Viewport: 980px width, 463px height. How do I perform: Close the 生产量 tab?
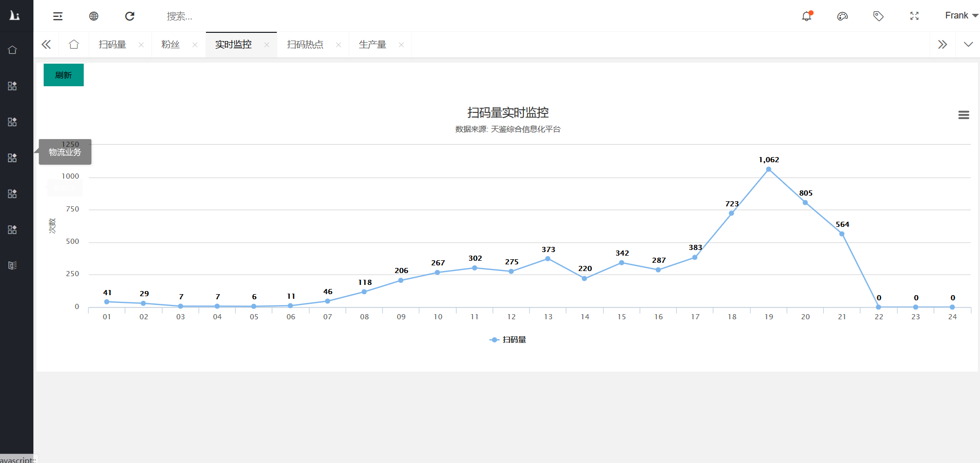(x=401, y=45)
